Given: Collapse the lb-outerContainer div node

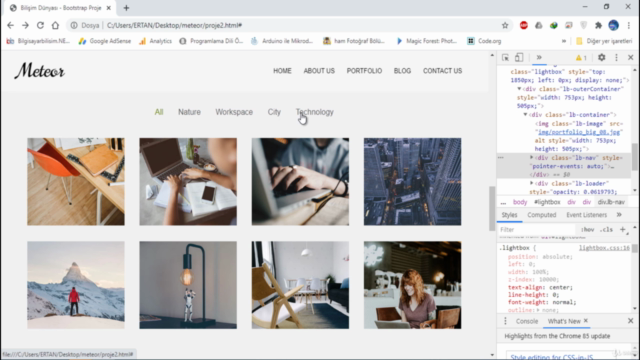Looking at the screenshot, I should (x=519, y=89).
